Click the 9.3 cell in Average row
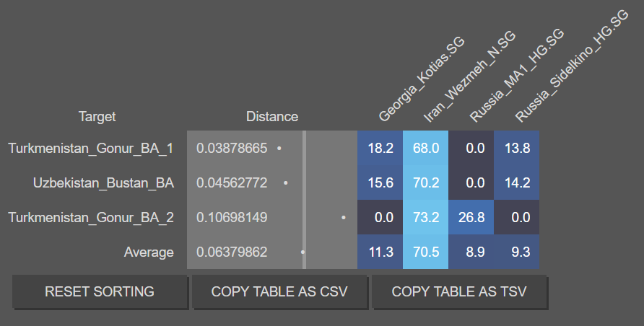 tap(517, 252)
